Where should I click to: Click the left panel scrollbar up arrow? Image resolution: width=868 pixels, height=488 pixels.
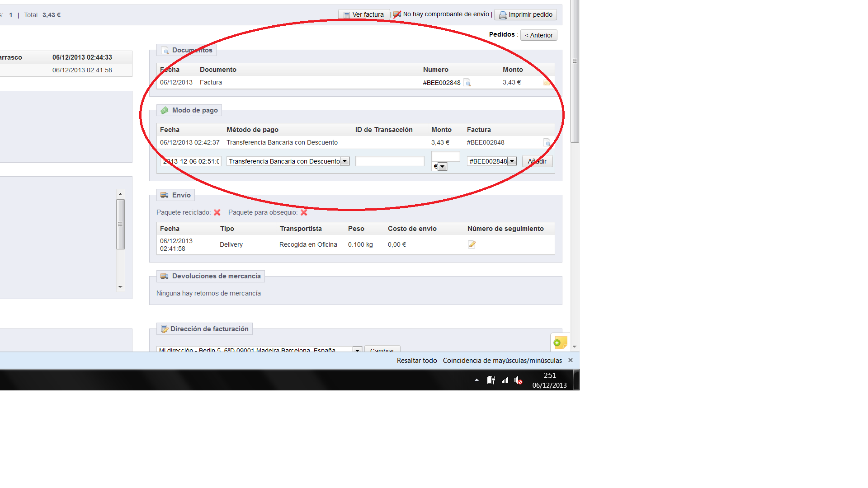click(x=120, y=194)
